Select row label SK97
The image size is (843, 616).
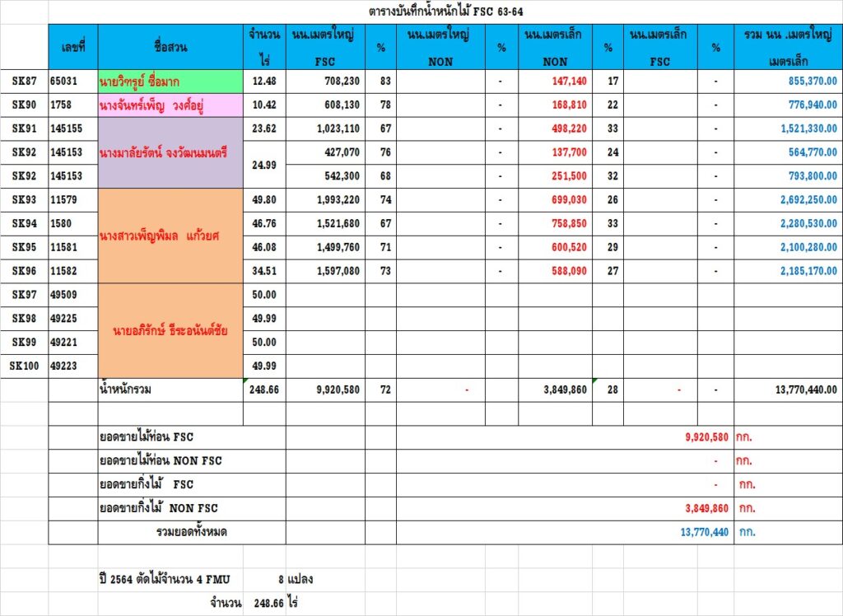[24, 295]
